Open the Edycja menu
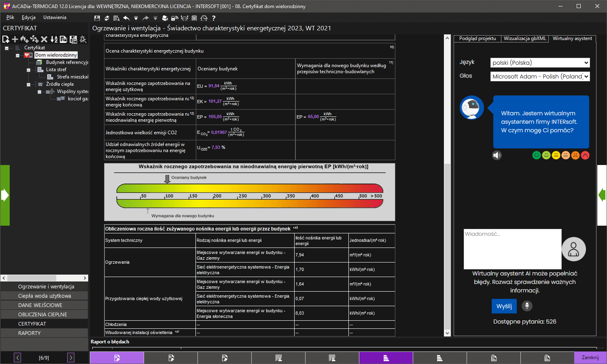607x364 pixels. click(x=29, y=17)
